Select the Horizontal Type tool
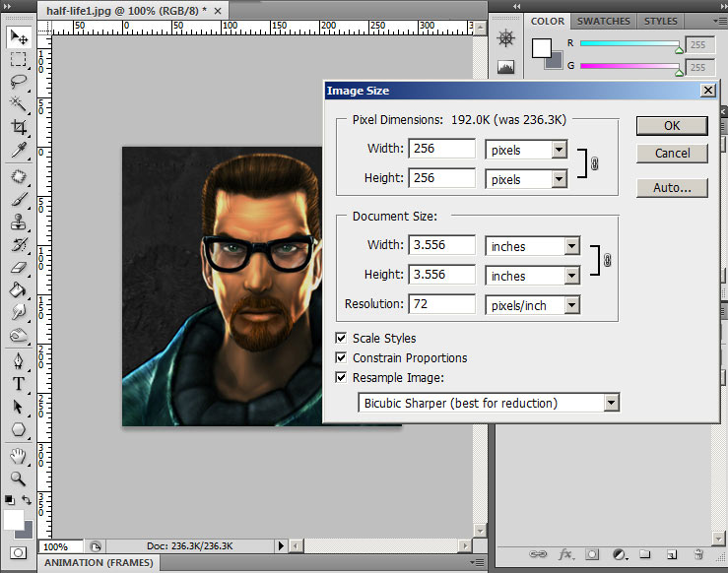728x573 pixels. 19,384
